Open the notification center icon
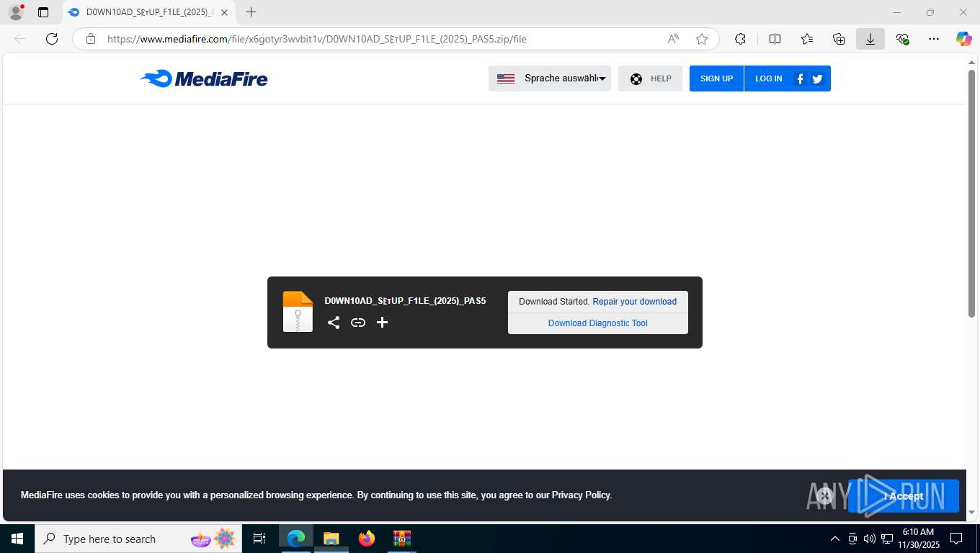The height and width of the screenshot is (553, 980). (x=956, y=539)
